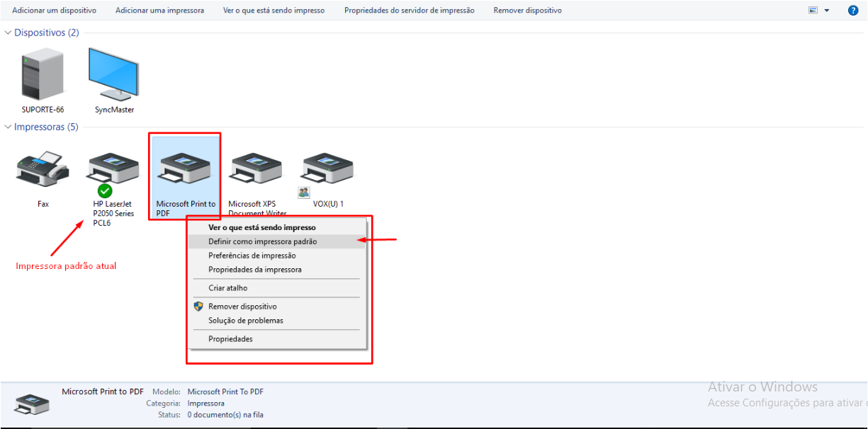Click the Microsoft Print to PDF icon
Image resolution: width=868 pixels, height=429 pixels.
pos(185,170)
